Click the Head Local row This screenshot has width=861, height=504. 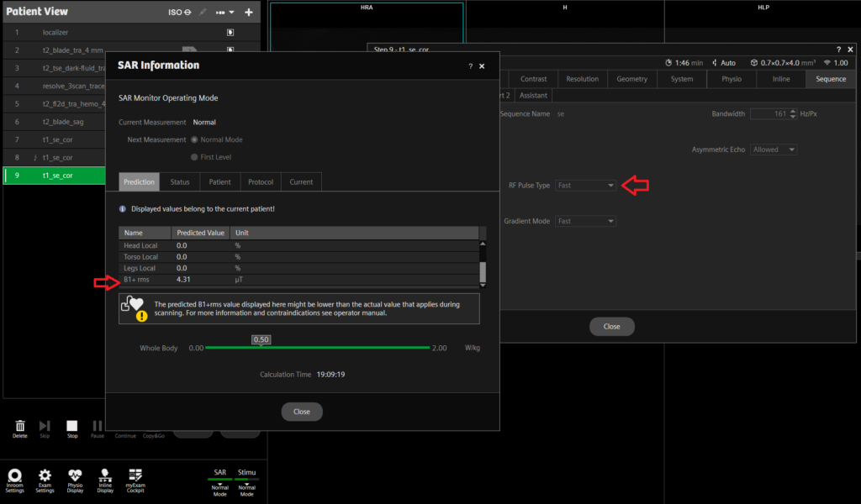pyautogui.click(x=298, y=245)
